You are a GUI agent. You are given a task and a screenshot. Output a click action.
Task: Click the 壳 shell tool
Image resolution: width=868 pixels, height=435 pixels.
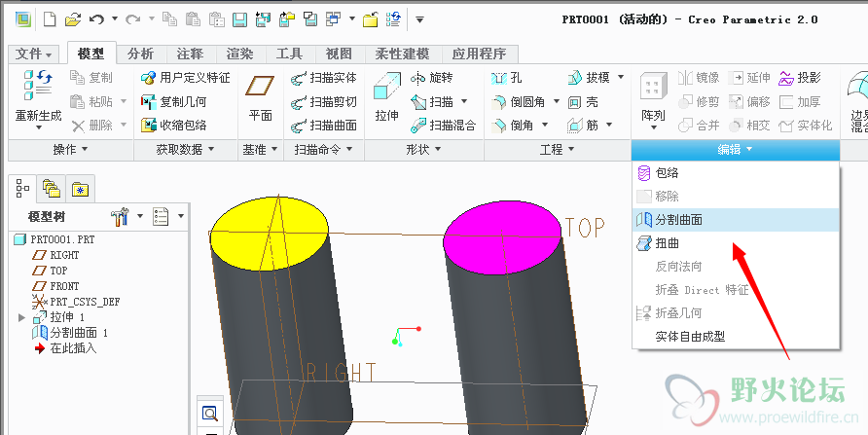tap(584, 102)
